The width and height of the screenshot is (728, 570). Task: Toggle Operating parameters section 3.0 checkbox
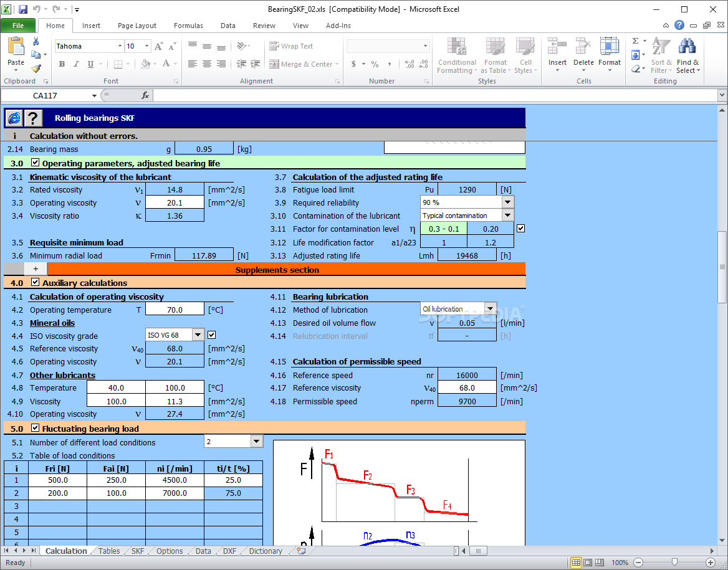point(36,163)
